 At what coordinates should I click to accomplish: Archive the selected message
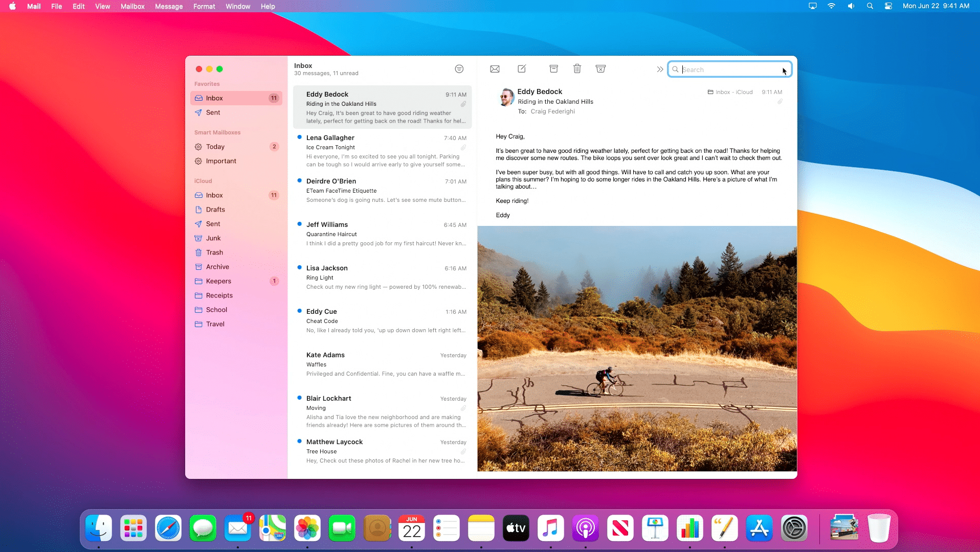click(x=553, y=69)
